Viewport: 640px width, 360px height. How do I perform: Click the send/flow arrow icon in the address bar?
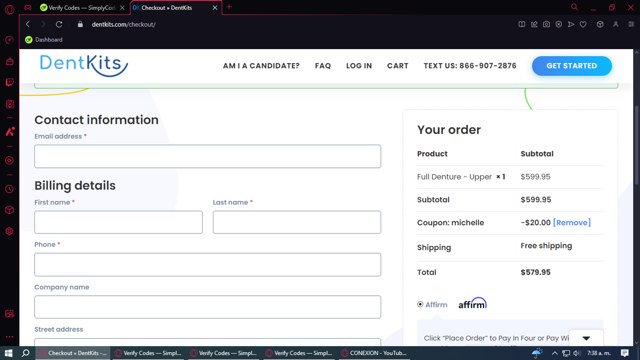pos(571,24)
